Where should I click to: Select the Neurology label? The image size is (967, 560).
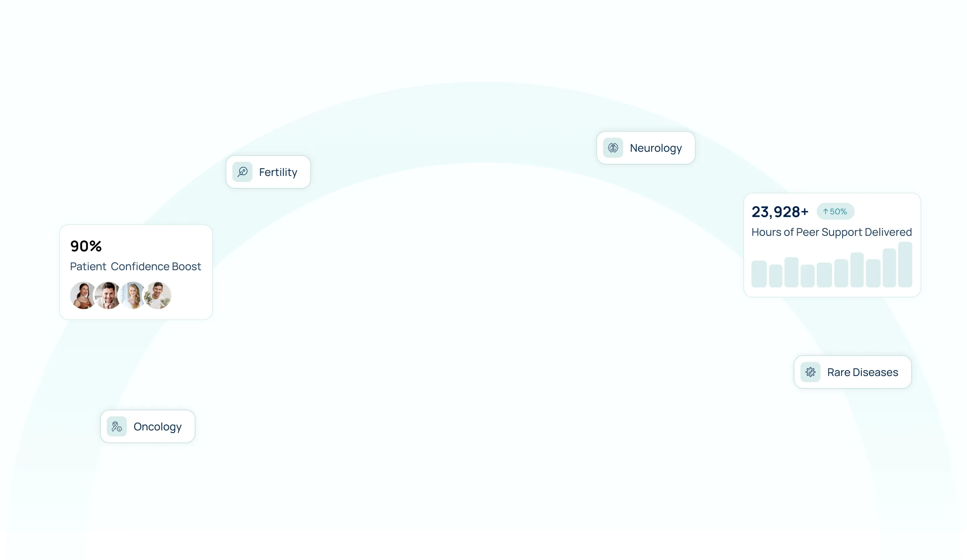[x=655, y=148]
